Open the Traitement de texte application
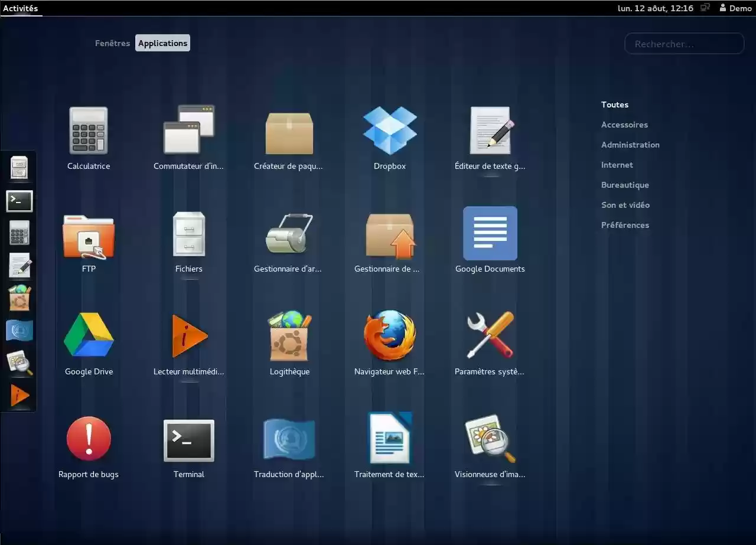The image size is (756, 545). point(389,439)
